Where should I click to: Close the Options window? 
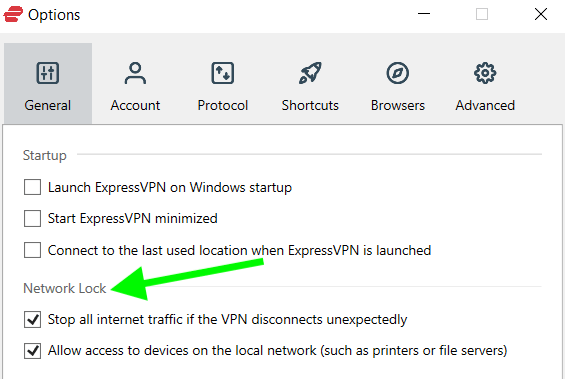(541, 14)
